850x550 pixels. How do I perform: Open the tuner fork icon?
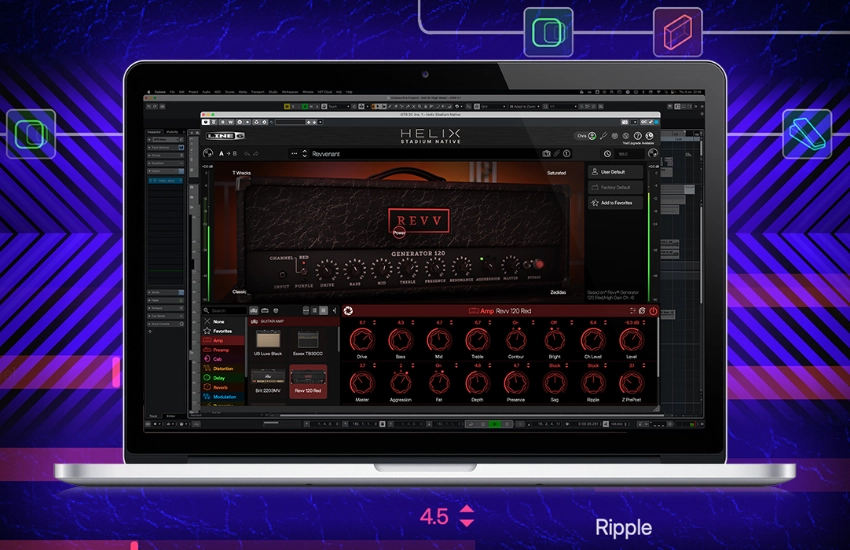(x=603, y=135)
